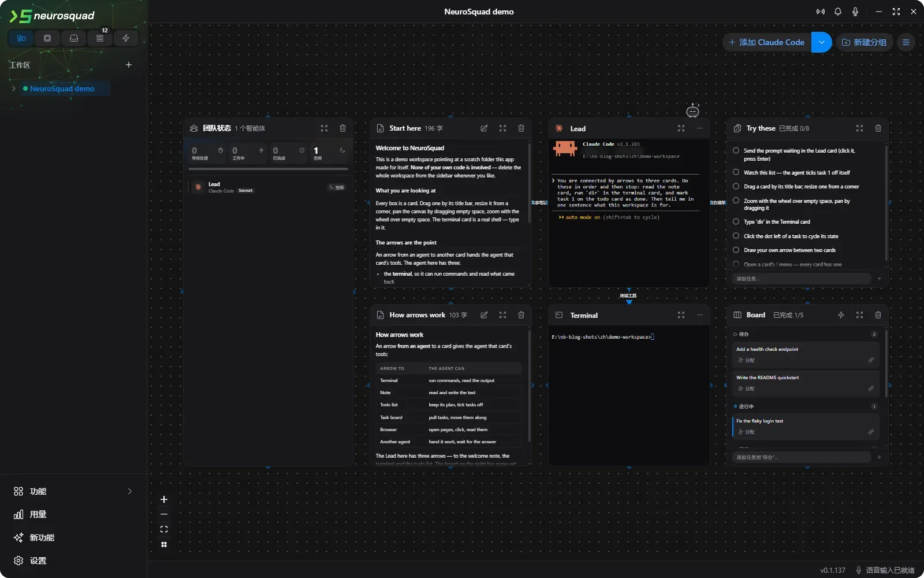Open the lightning bolt view in sidebar tabs

(126, 38)
